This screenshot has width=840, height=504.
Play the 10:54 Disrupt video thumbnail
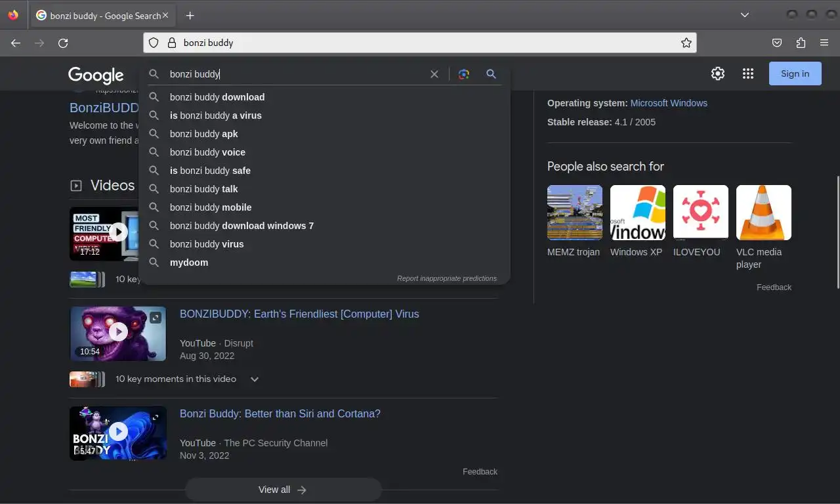coord(118,333)
